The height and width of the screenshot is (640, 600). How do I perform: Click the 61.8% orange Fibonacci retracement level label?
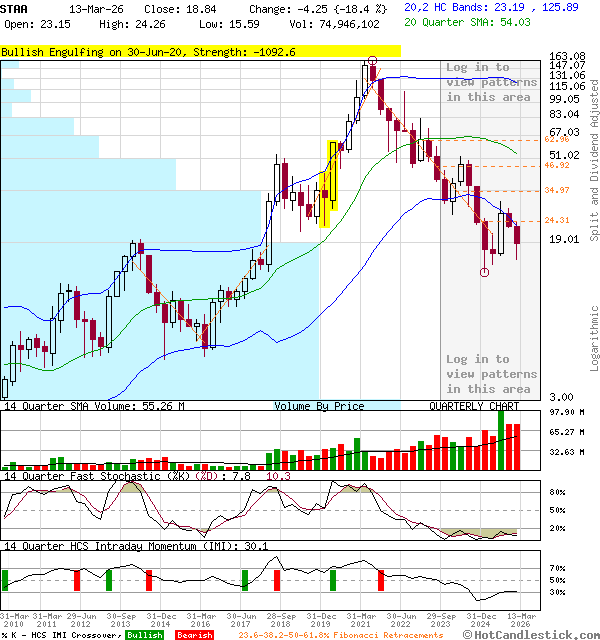tap(530, 140)
